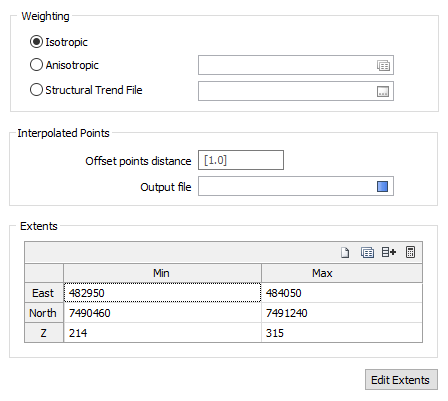Open the forms icon in Extents toolbar

[367, 252]
